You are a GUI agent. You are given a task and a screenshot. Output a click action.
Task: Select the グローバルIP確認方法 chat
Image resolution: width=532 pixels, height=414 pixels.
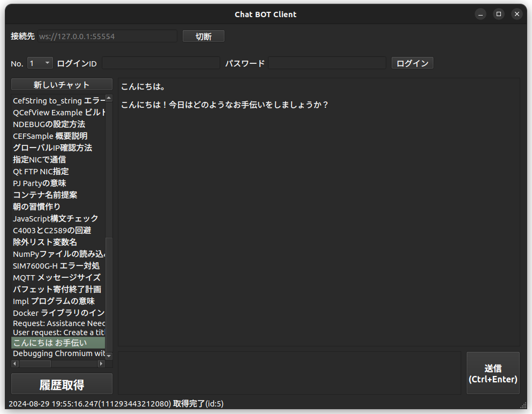tap(53, 147)
